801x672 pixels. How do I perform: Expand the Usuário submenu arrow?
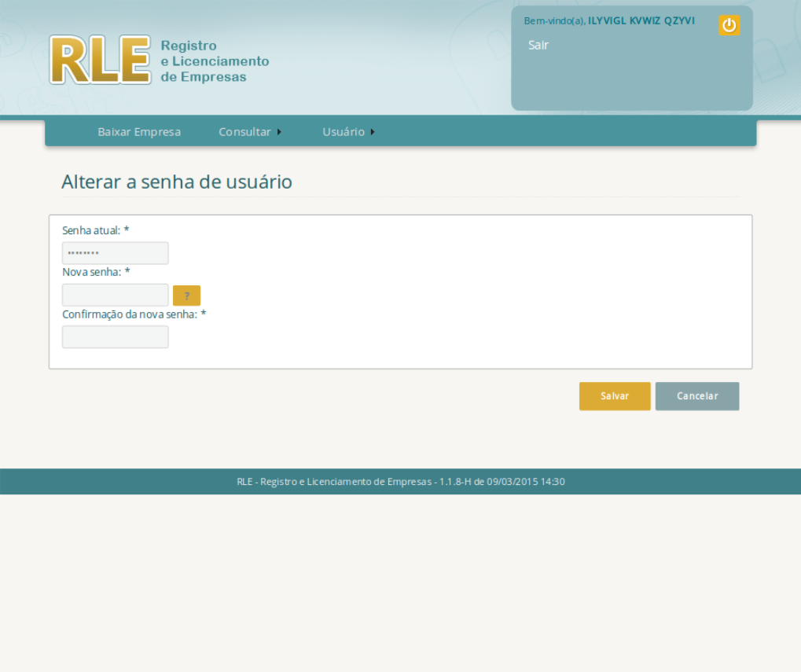[373, 132]
